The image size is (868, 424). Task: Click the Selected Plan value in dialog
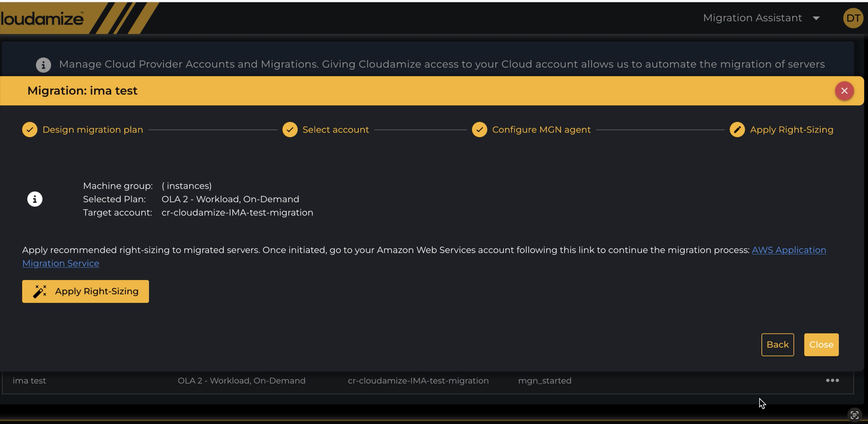pyautogui.click(x=230, y=199)
